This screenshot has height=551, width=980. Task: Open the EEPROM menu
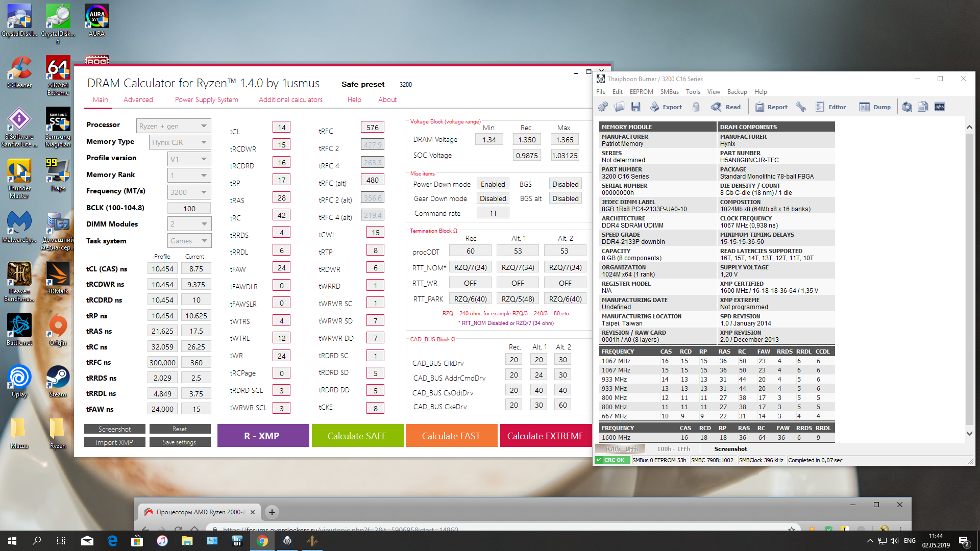(641, 92)
